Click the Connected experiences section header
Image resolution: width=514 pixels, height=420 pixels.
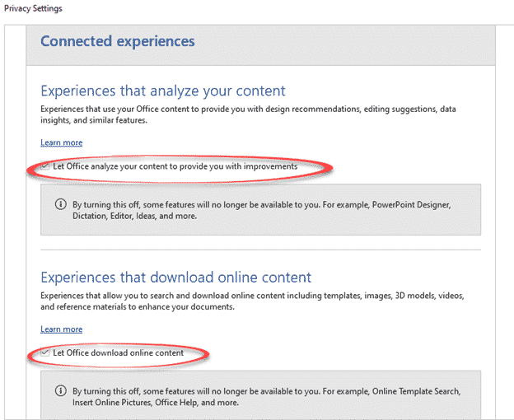[118, 41]
